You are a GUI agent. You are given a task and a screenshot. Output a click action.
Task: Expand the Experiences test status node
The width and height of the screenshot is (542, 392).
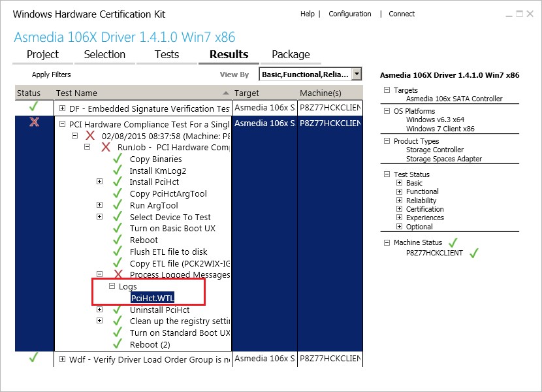click(x=399, y=218)
